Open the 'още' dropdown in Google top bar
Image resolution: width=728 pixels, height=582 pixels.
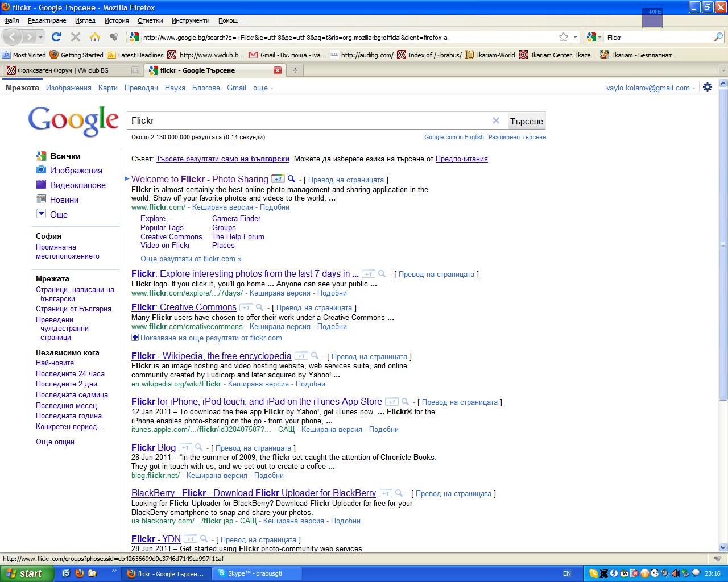263,88
